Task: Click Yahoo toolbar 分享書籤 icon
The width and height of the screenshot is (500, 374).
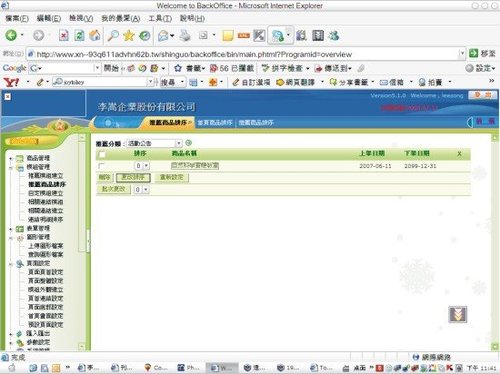Action: pos(349,82)
